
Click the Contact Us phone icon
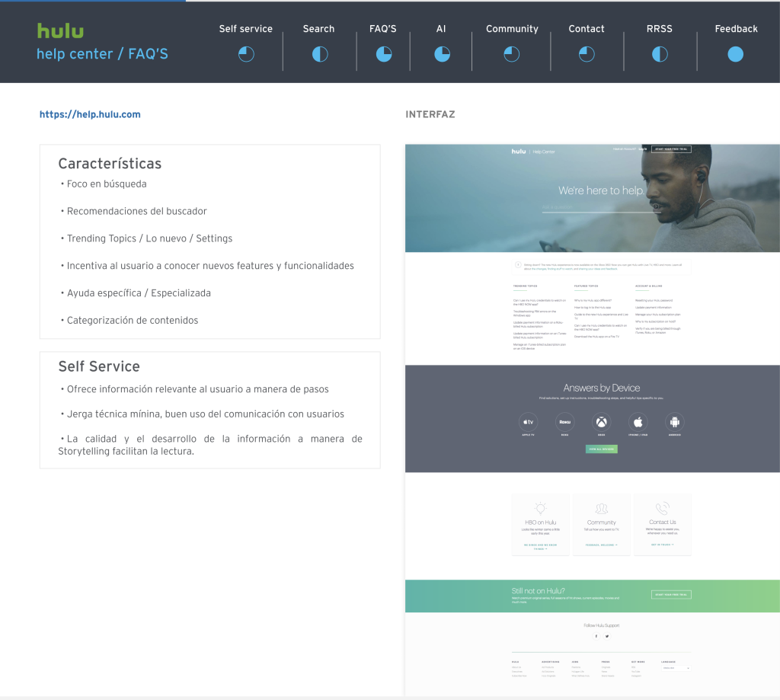pyautogui.click(x=662, y=508)
